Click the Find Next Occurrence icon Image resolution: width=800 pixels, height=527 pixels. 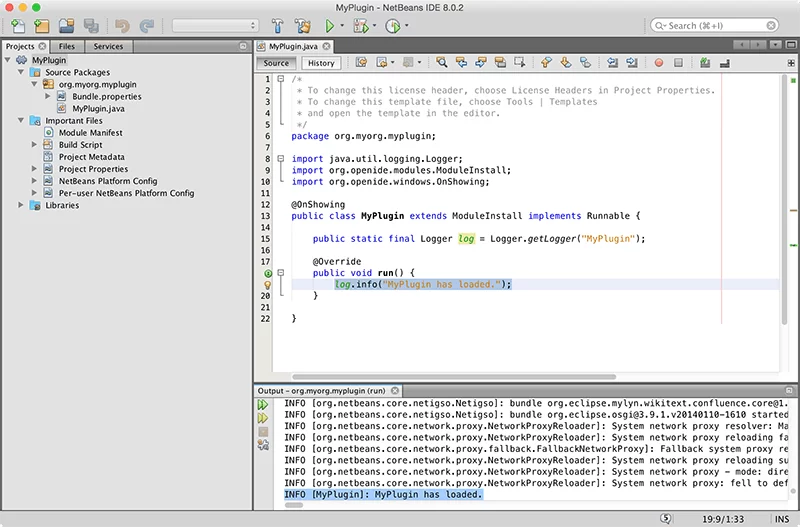point(481,63)
